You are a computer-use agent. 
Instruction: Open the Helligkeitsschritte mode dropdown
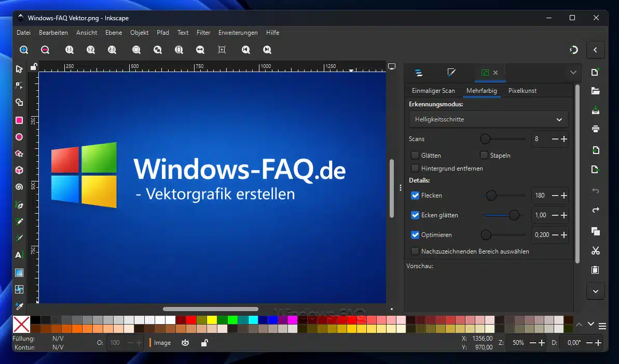[488, 119]
